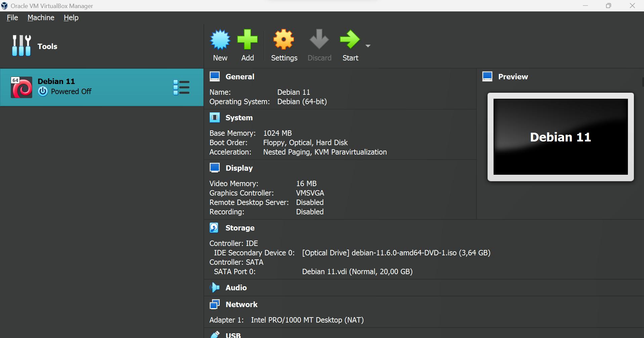Click the Tools label in sidebar
Image resolution: width=644 pixels, height=338 pixels.
click(x=47, y=46)
